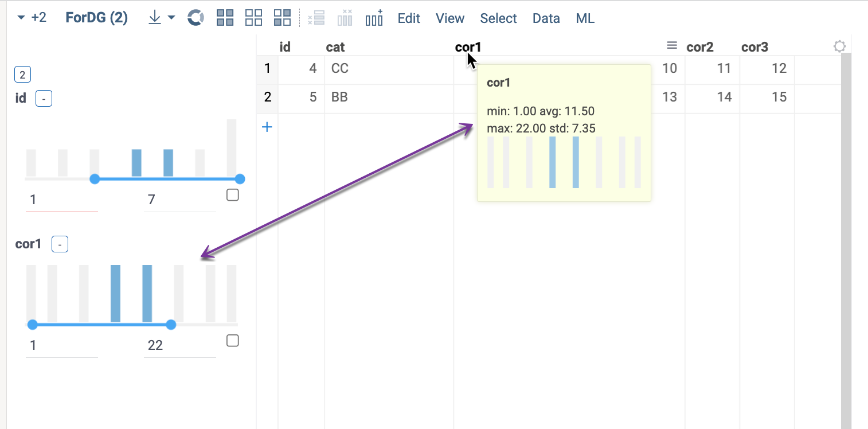Open the ML menu
Screen dimensions: 868x429
tap(585, 18)
